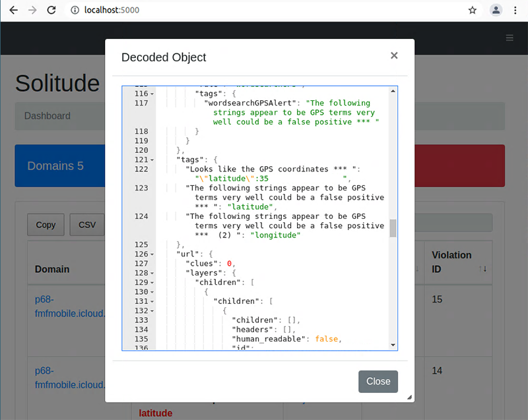This screenshot has height=420, width=528.
Task: Collapse the "url" block at line 126
Action: pyautogui.click(x=152, y=254)
